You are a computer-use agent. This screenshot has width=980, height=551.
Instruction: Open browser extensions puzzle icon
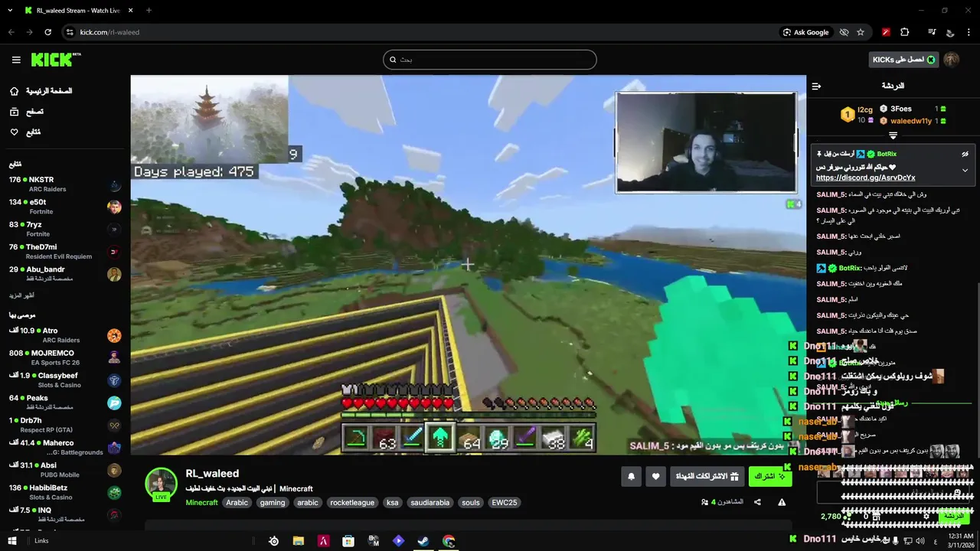pos(905,32)
